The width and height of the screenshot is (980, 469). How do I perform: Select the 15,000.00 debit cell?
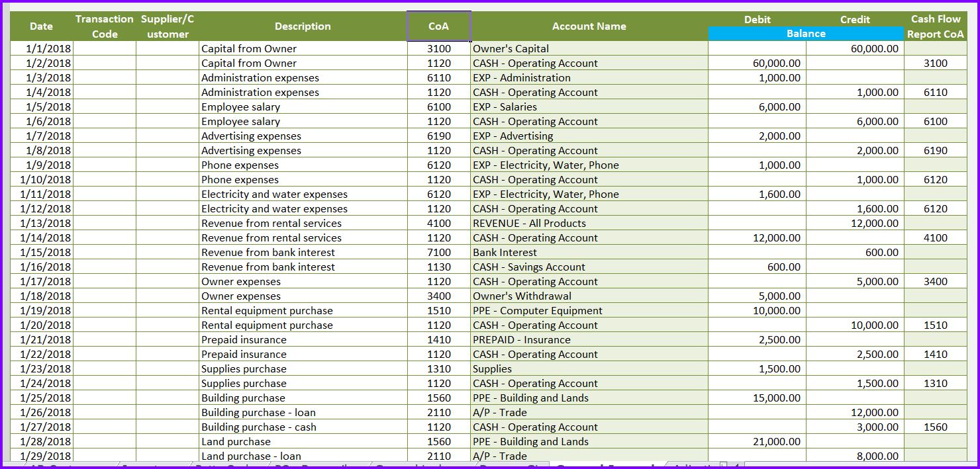pyautogui.click(x=758, y=398)
